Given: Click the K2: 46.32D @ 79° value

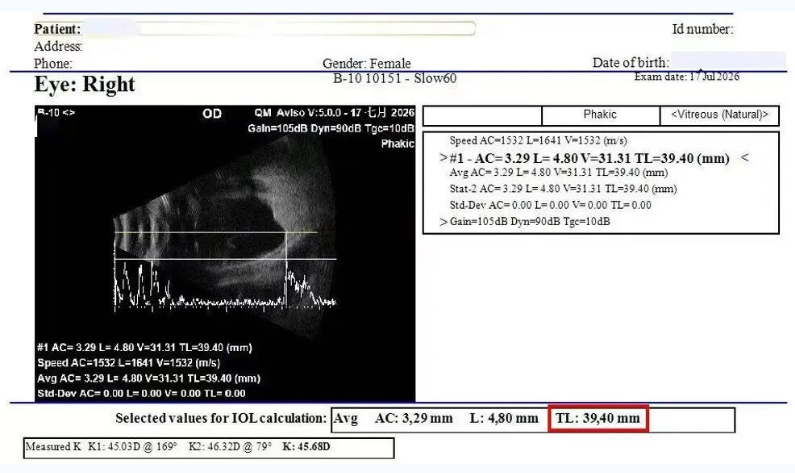Looking at the screenshot, I should click(x=230, y=447).
